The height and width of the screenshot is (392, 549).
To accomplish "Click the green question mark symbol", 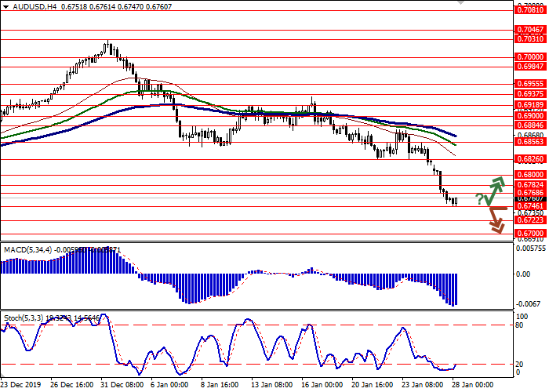I will (479, 200).
